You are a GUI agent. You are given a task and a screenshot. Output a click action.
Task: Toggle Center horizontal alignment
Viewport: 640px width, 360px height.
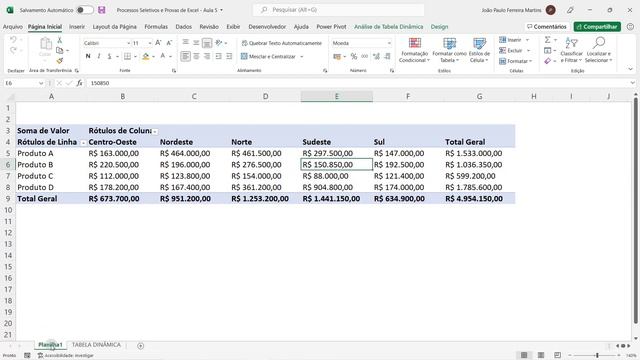[196, 56]
